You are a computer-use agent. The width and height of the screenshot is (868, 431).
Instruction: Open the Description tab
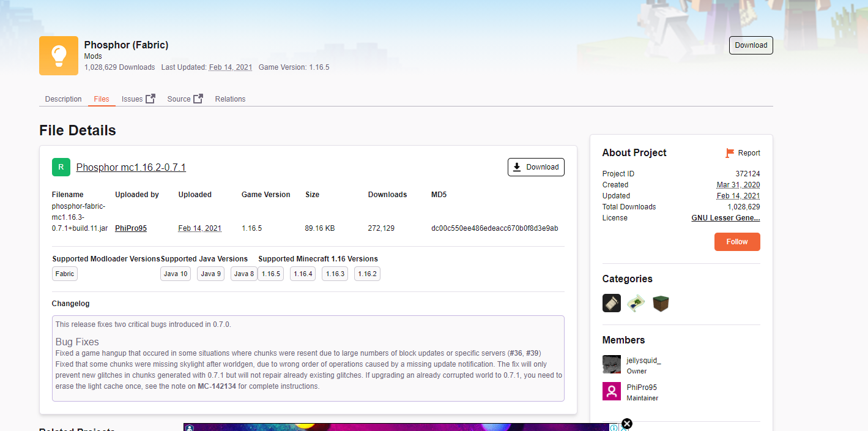coord(63,99)
